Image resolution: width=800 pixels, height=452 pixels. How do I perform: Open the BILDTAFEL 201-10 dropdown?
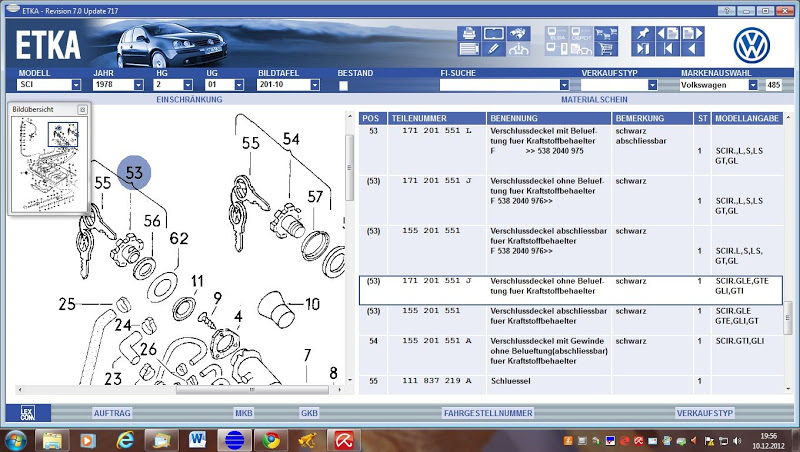(314, 86)
